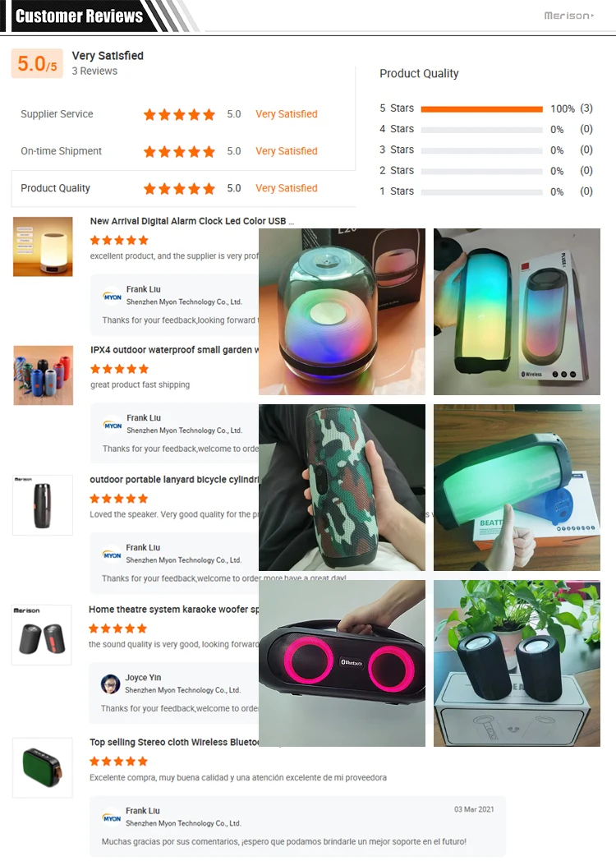Viewport: 616px width, 861px height.
Task: View the pink ring boombox review photo
Action: pyautogui.click(x=342, y=663)
